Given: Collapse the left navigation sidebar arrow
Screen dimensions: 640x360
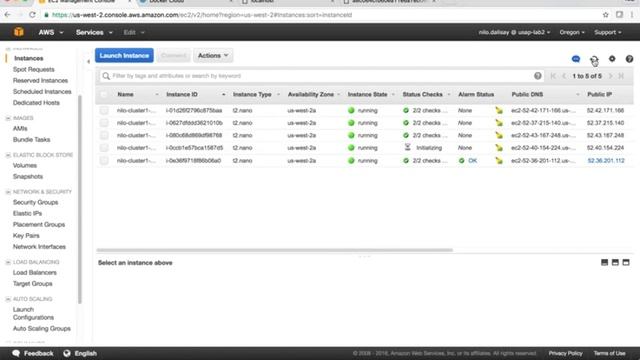Looking at the screenshot, I should tap(89, 62).
